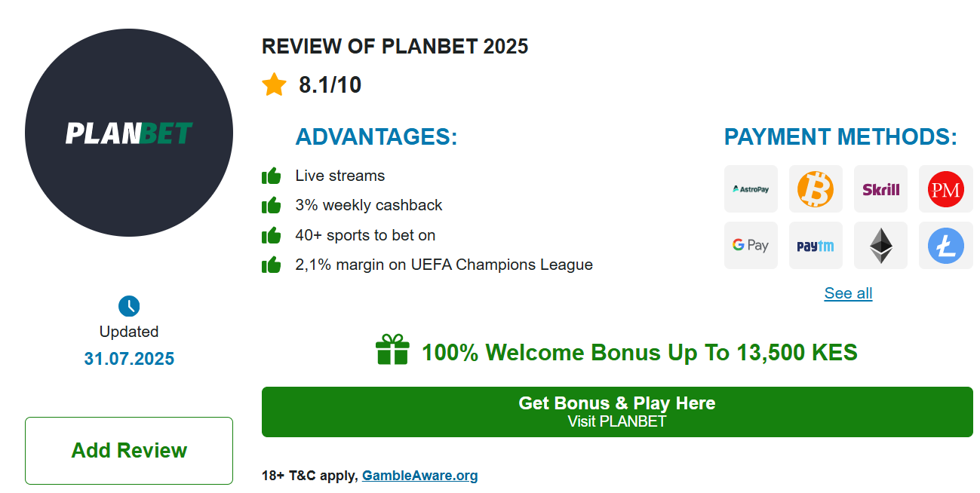
Task: Click the 31.07.2025 updated date
Action: (x=129, y=359)
